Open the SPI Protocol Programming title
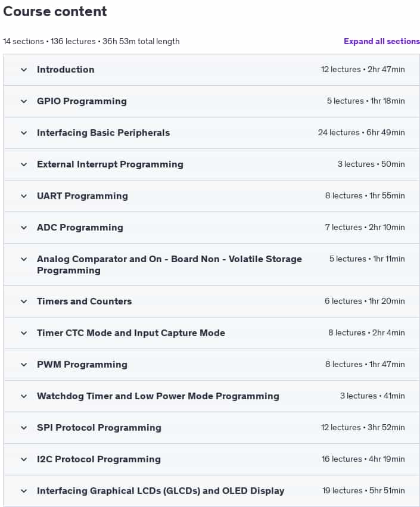420x507 pixels. [99, 427]
